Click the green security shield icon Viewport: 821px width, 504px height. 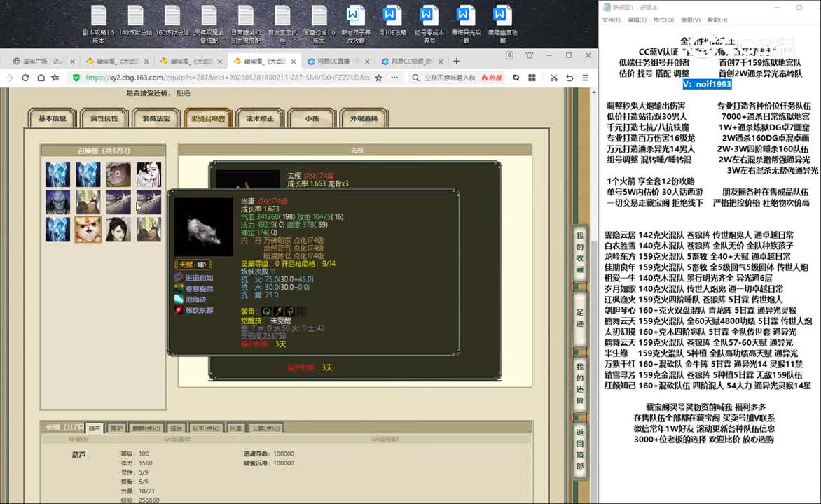[76, 78]
